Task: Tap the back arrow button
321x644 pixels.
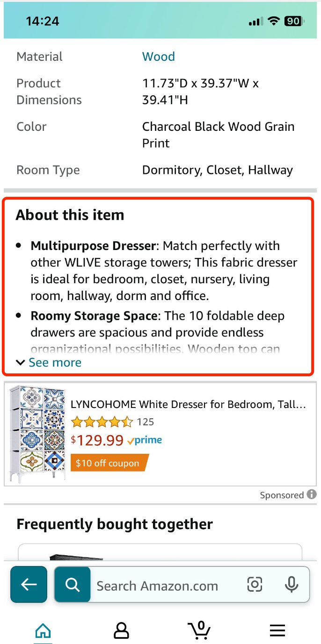Action: pos(29,584)
